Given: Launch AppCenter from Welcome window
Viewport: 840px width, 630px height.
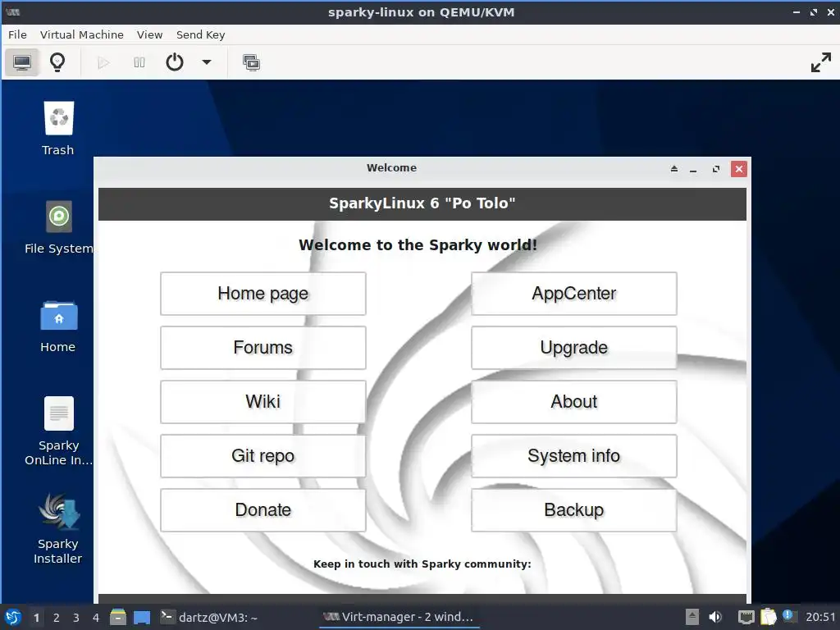Looking at the screenshot, I should coord(573,294).
